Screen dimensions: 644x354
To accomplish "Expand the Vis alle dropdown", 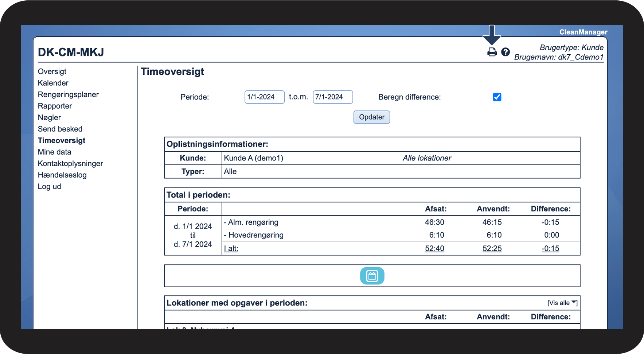I will point(562,303).
